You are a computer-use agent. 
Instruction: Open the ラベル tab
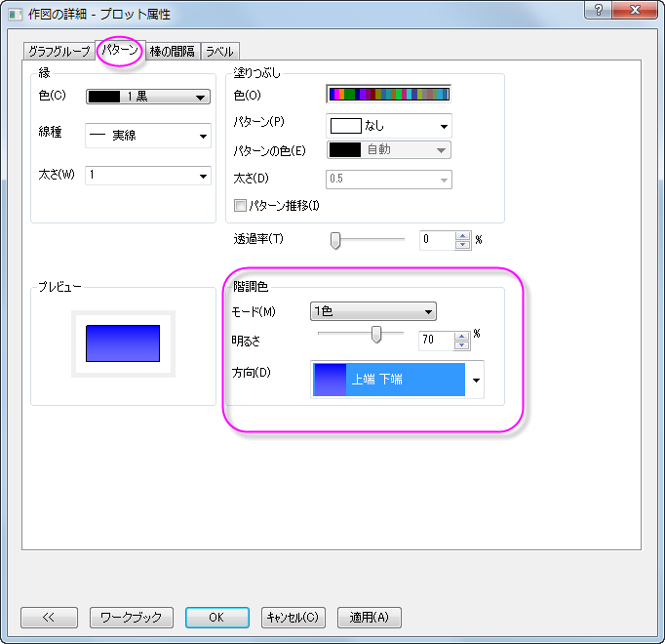[219, 52]
